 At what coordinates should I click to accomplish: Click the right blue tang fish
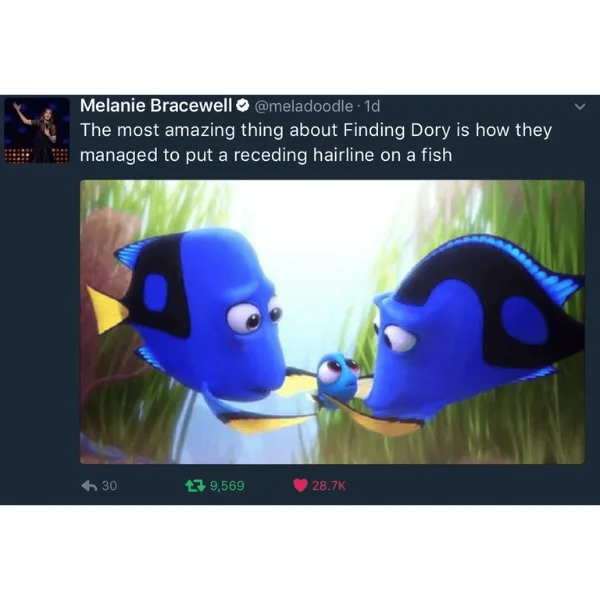click(x=471, y=333)
